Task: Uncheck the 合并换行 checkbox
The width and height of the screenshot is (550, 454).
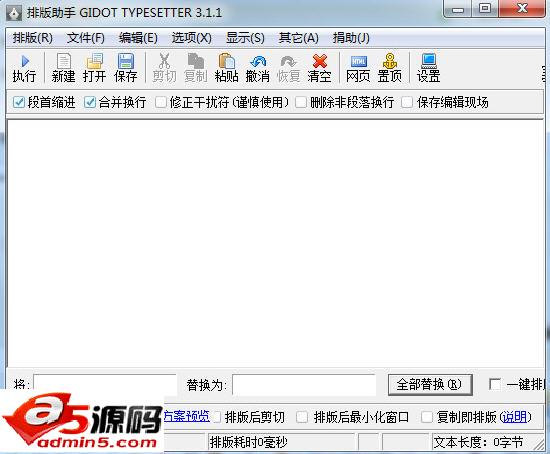Action: point(89,102)
